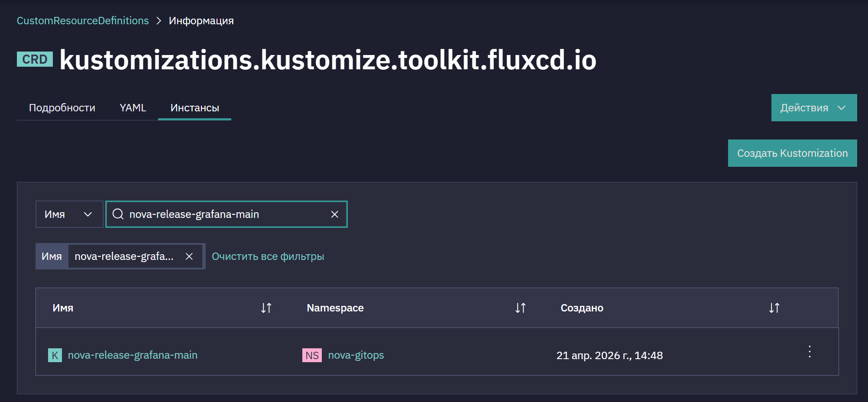Open the Имя filter type dropdown
Screen dimensions: 868x402
(x=69, y=214)
